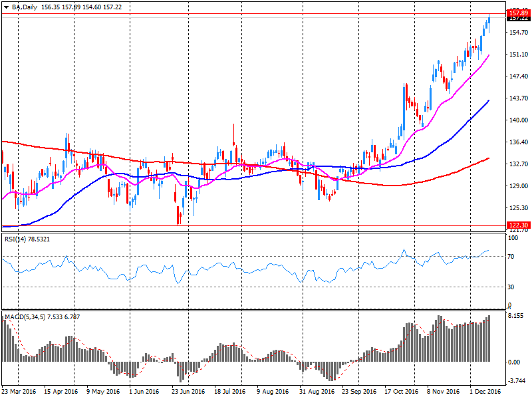532x399 pixels.
Task: Click the RSI 100 scale label
Action: pos(513,238)
